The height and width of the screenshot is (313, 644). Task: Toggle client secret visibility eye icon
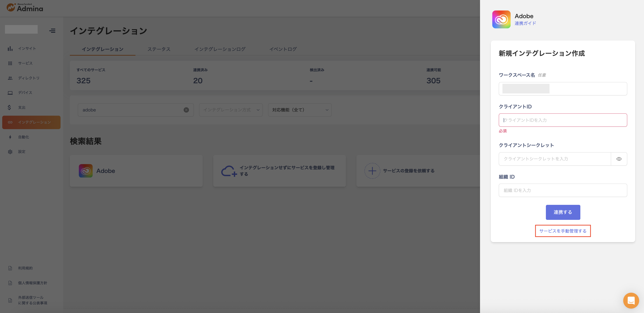tap(619, 159)
